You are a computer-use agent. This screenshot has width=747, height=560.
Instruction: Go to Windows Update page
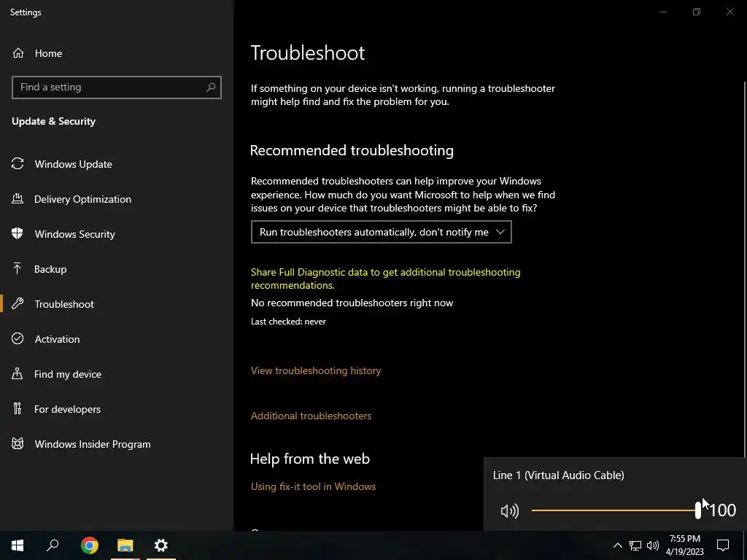pyautogui.click(x=74, y=164)
